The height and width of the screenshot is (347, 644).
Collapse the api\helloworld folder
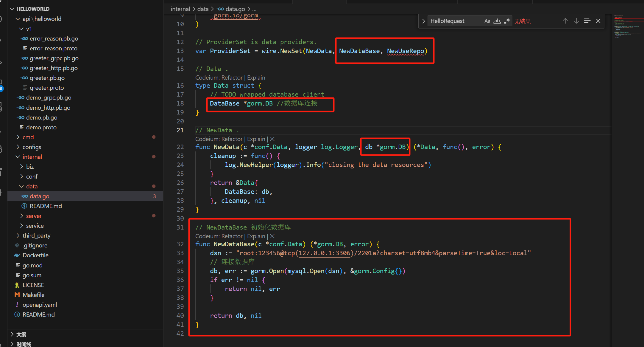(18, 19)
